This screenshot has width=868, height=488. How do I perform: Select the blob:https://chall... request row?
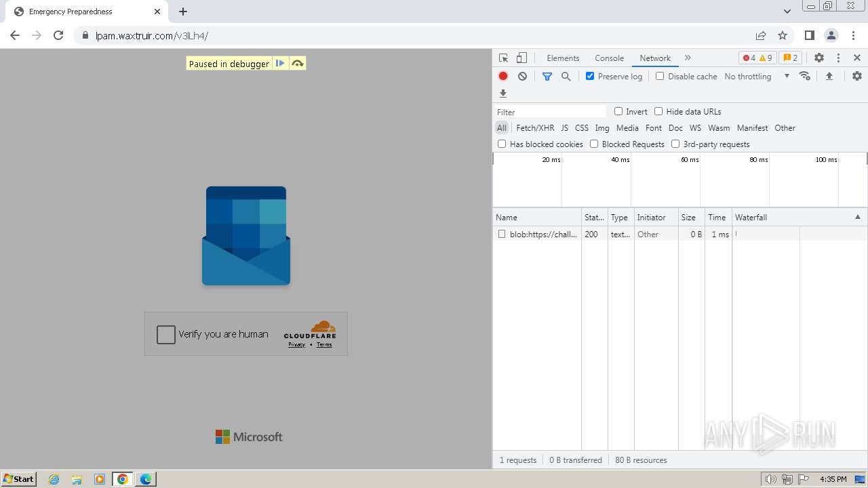coord(679,234)
